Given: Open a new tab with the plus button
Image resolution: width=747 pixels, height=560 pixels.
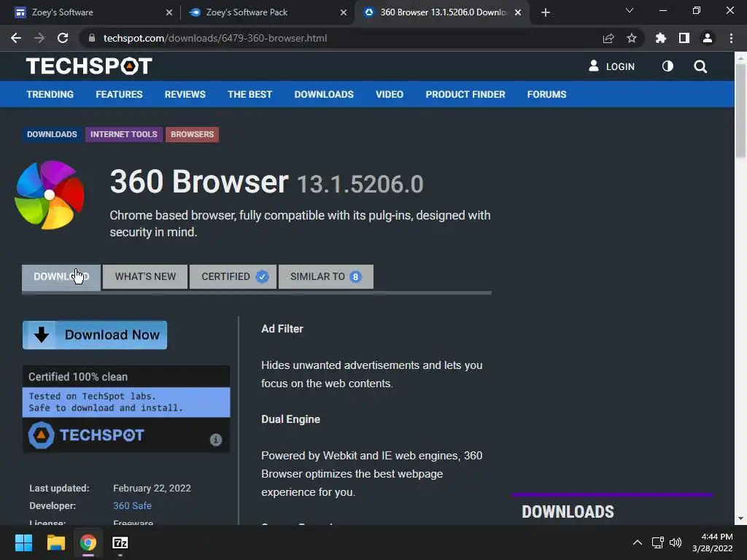Looking at the screenshot, I should pyautogui.click(x=546, y=12).
